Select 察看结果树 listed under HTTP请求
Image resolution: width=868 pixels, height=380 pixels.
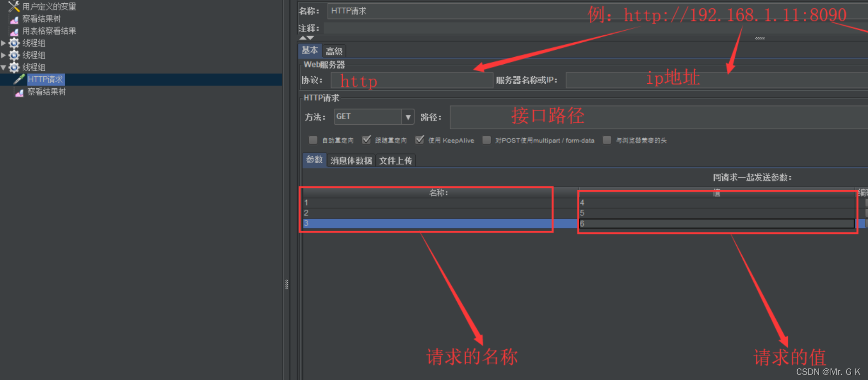pyautogui.click(x=47, y=92)
